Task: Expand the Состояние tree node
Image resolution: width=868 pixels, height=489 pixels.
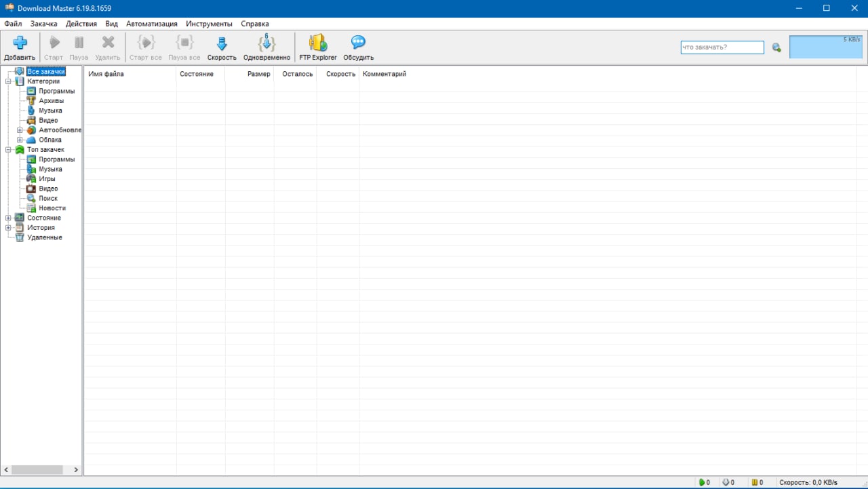Action: pos(8,218)
